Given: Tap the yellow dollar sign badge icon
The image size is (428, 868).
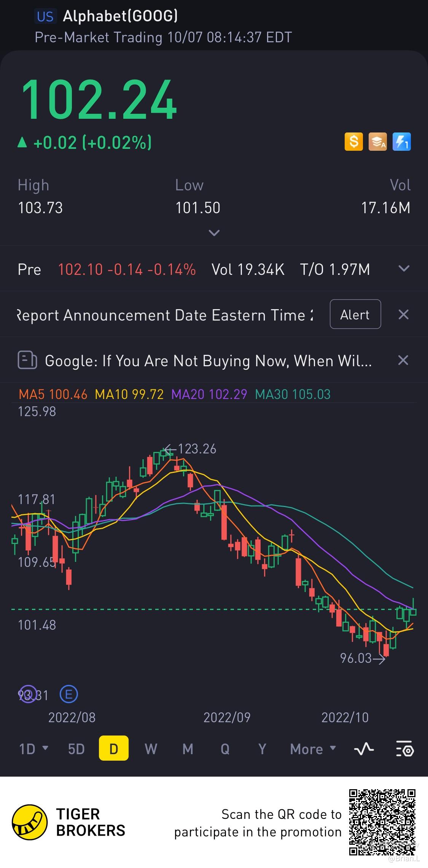Looking at the screenshot, I should point(353,142).
